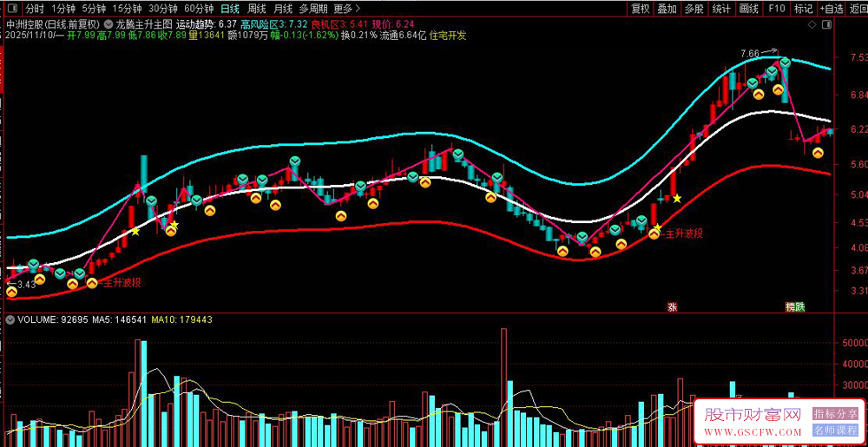Click the green sell icon at 7.66 peak

[x=785, y=62]
